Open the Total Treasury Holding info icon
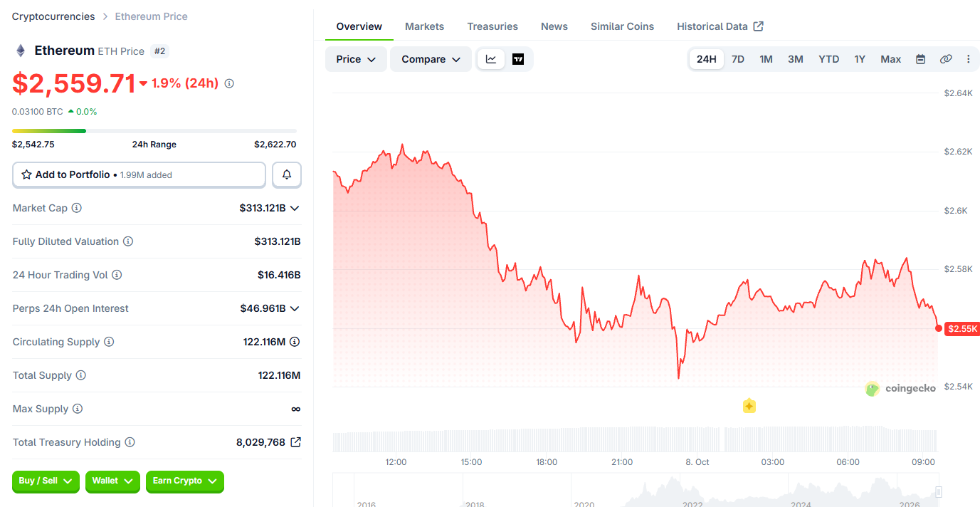 [130, 442]
